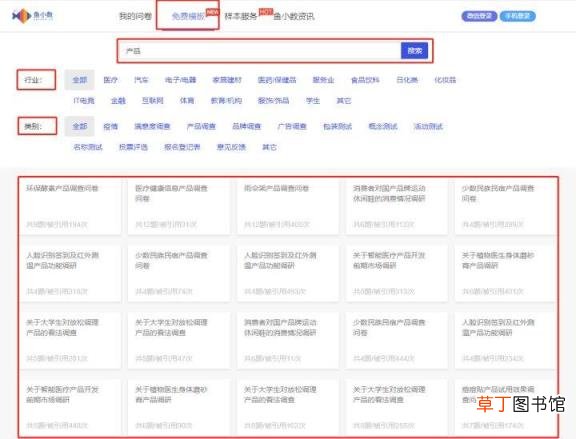
Task: Filter industry by 汽车
Action: pyautogui.click(x=141, y=80)
